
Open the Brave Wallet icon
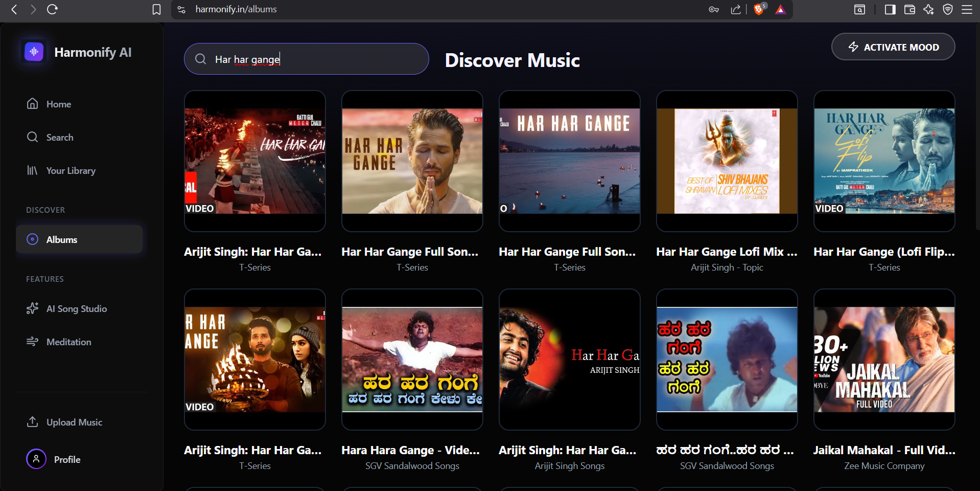[x=909, y=9]
